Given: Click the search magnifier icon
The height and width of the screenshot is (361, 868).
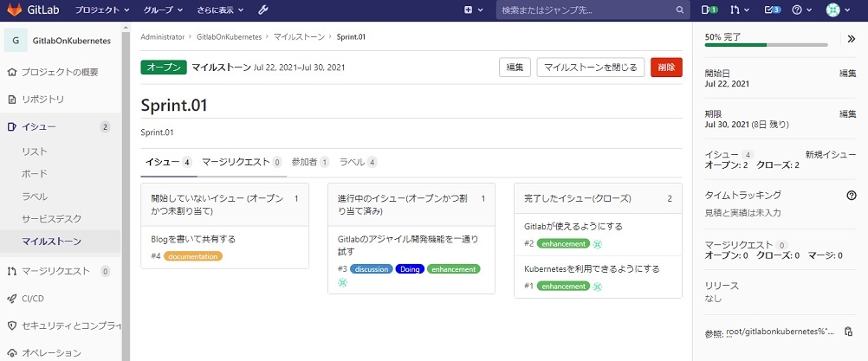Looking at the screenshot, I should point(680,10).
